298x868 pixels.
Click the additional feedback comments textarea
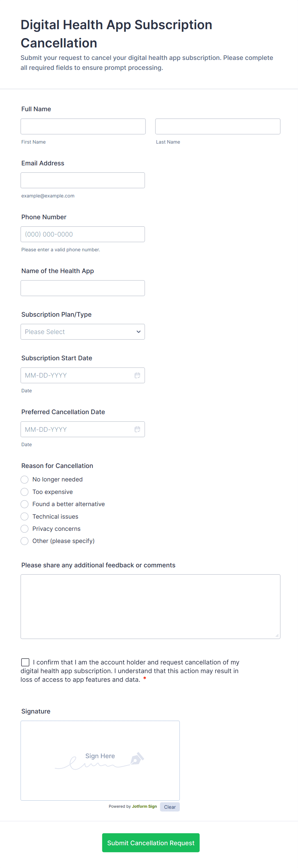[150, 606]
